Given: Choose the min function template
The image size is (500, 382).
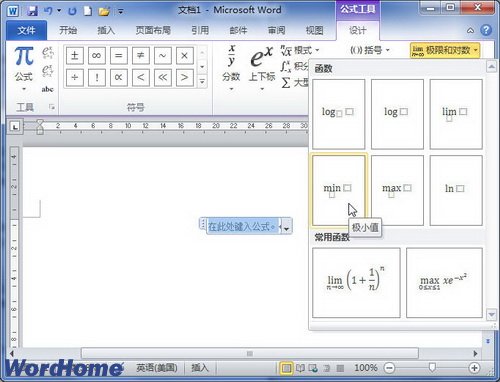Looking at the screenshot, I should (338, 190).
